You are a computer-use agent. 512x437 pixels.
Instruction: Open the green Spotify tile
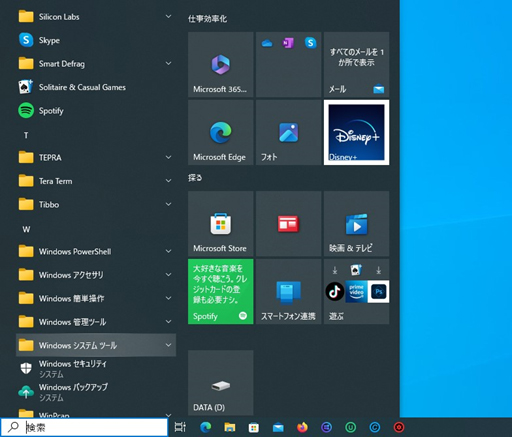(221, 292)
